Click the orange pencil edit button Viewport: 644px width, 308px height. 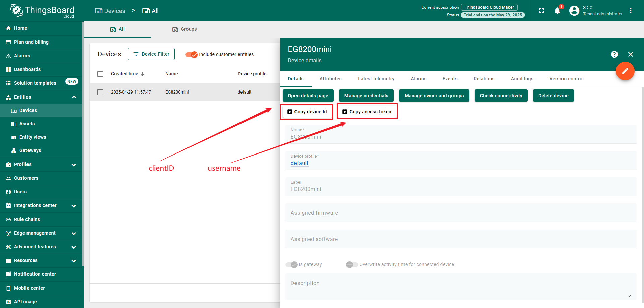click(625, 71)
